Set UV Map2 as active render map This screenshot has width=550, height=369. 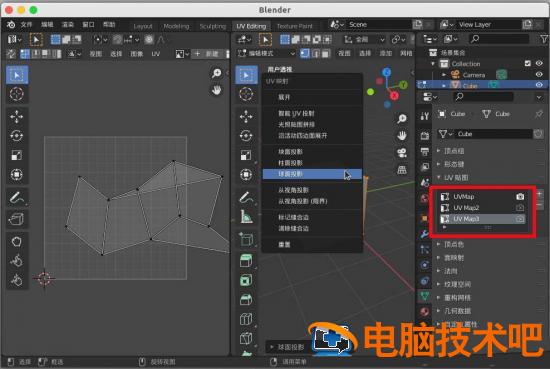click(x=520, y=208)
